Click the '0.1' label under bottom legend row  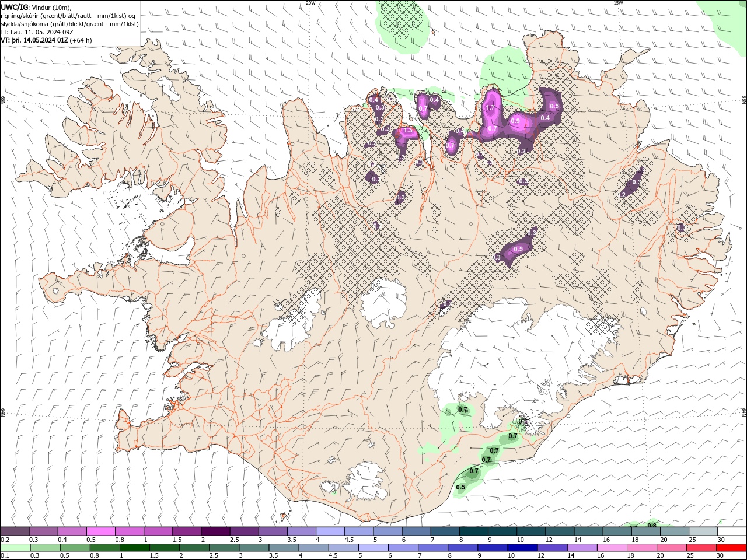tap(5, 556)
